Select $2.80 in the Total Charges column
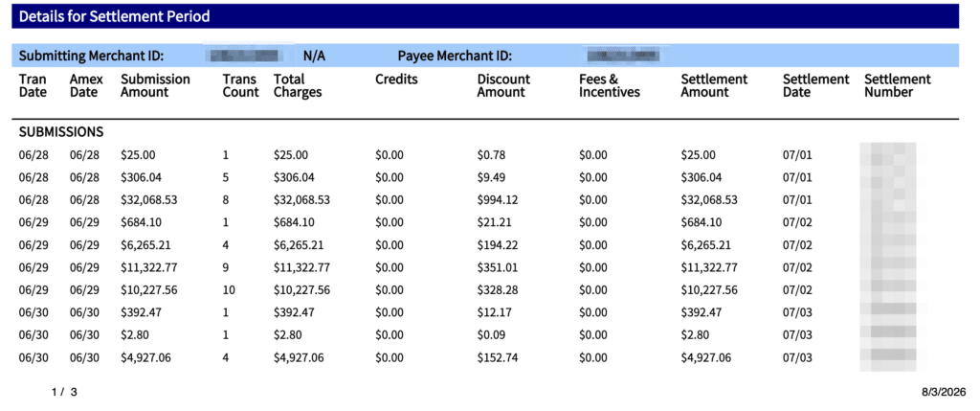Screen dimensions: 980x411 click(x=288, y=335)
